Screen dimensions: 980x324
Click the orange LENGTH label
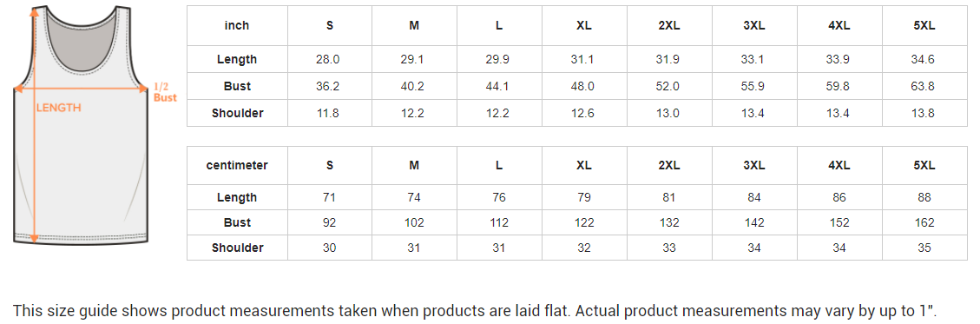coord(59,108)
